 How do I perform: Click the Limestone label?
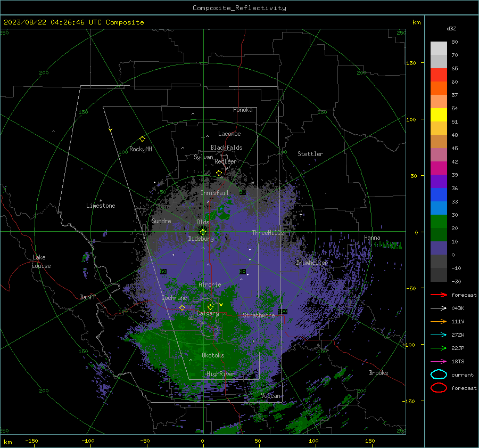[101, 206]
